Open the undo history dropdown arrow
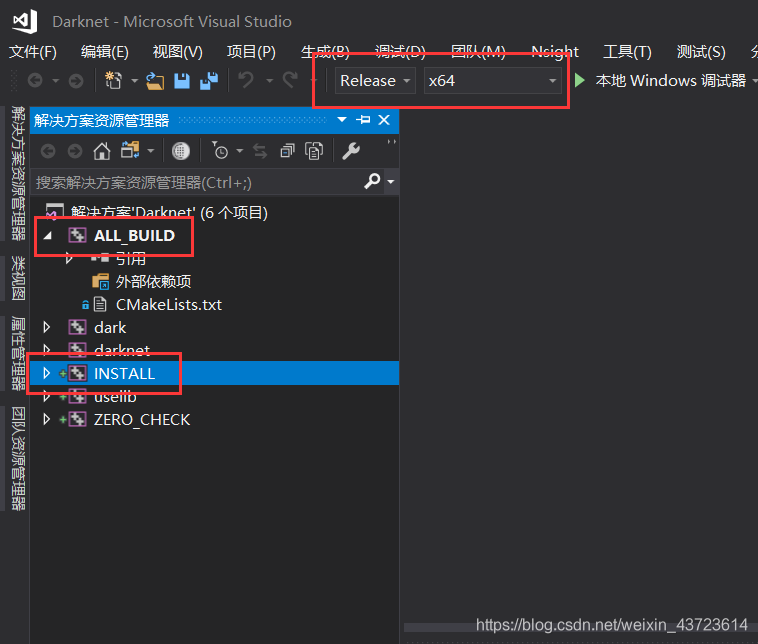The image size is (758, 644). point(269,81)
